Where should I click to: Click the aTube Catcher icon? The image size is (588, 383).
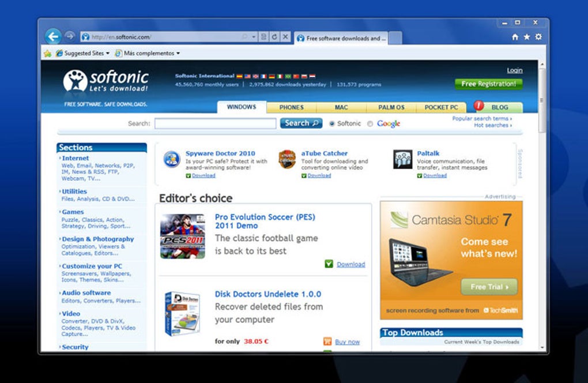pos(287,159)
